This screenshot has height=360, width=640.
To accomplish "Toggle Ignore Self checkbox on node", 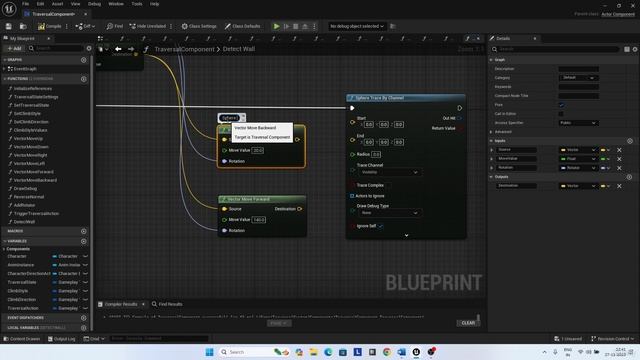I will (x=380, y=226).
